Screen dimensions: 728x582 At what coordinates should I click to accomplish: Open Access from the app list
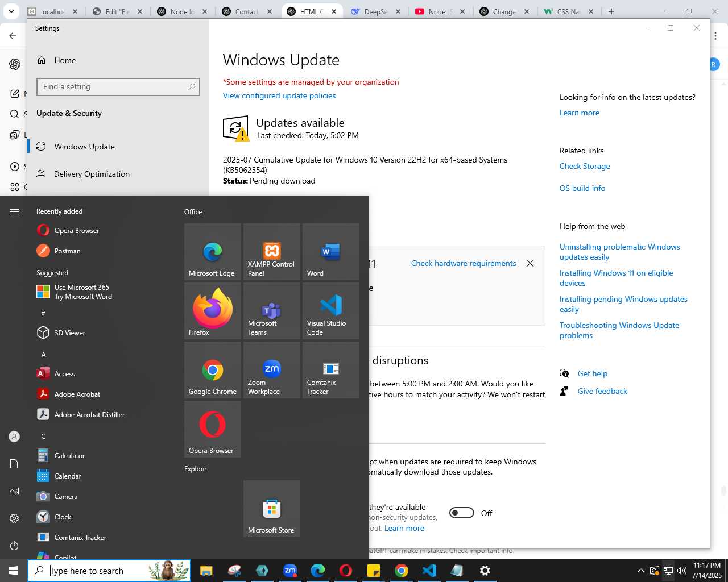(102, 373)
